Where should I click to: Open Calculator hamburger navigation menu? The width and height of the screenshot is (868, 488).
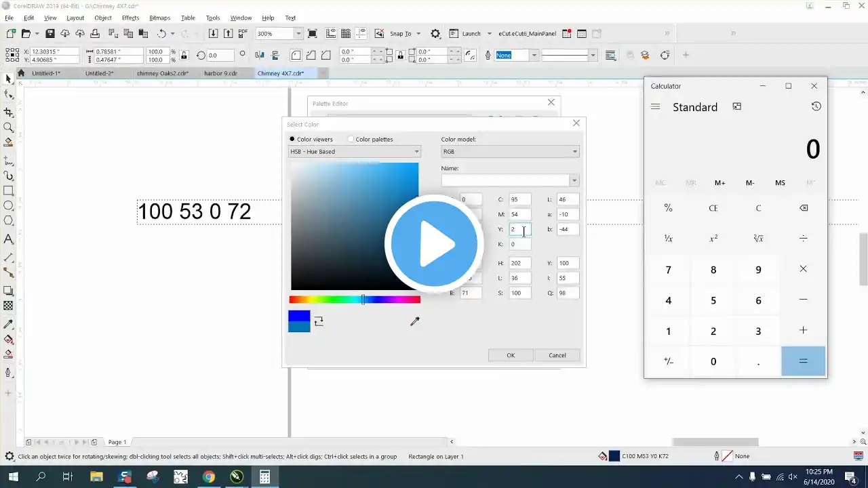tap(655, 107)
